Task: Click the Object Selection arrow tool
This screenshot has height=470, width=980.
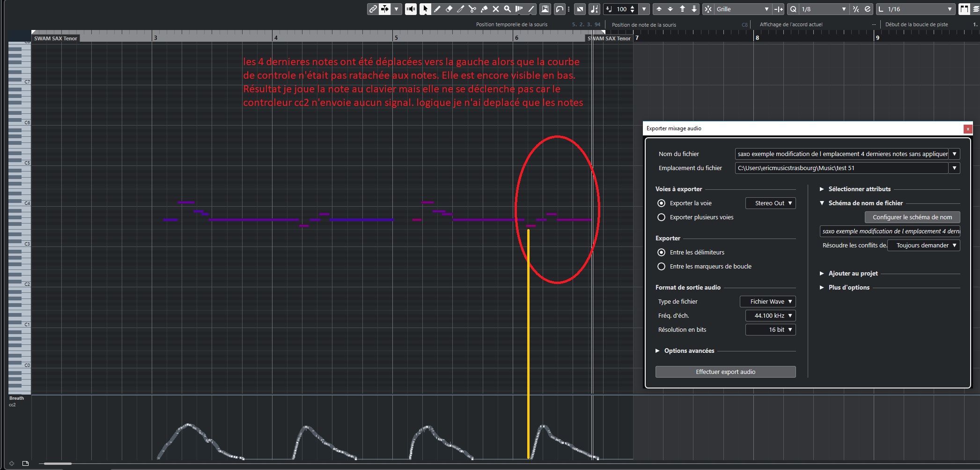Action: pyautogui.click(x=425, y=9)
